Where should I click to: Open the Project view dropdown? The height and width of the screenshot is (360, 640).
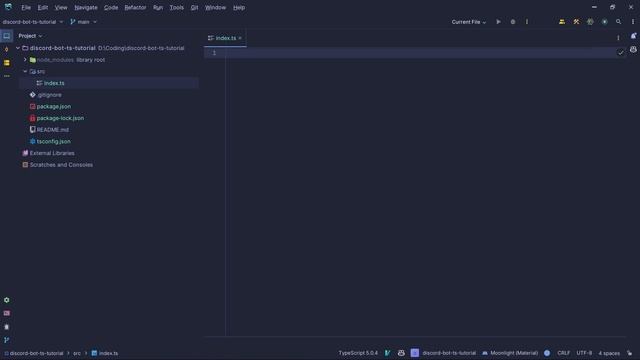tap(30, 36)
